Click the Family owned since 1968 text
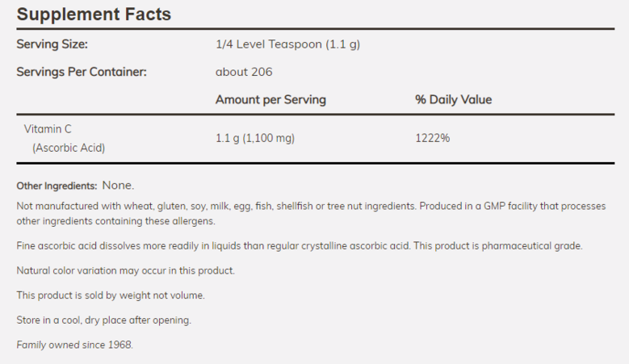629x364 pixels. (74, 345)
